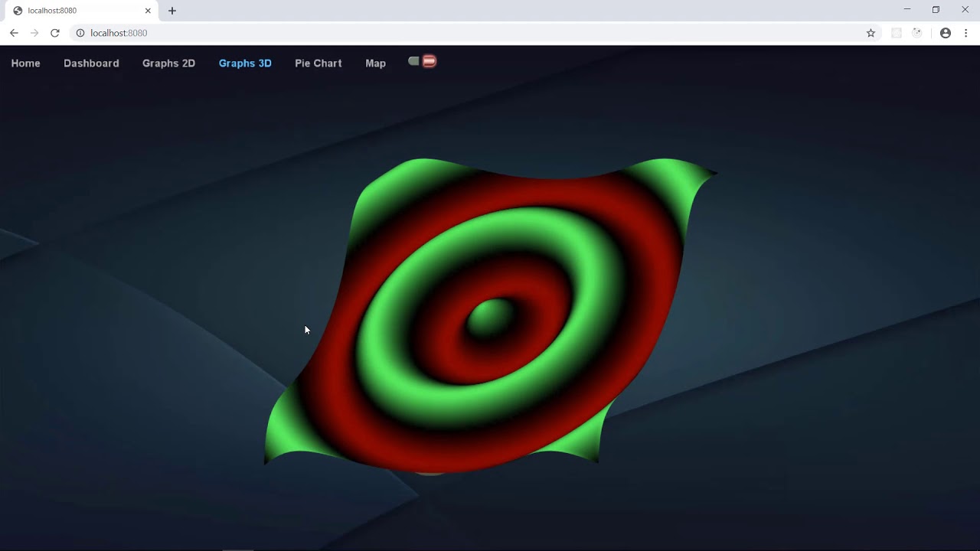Bookmark this page with the star icon

871,33
